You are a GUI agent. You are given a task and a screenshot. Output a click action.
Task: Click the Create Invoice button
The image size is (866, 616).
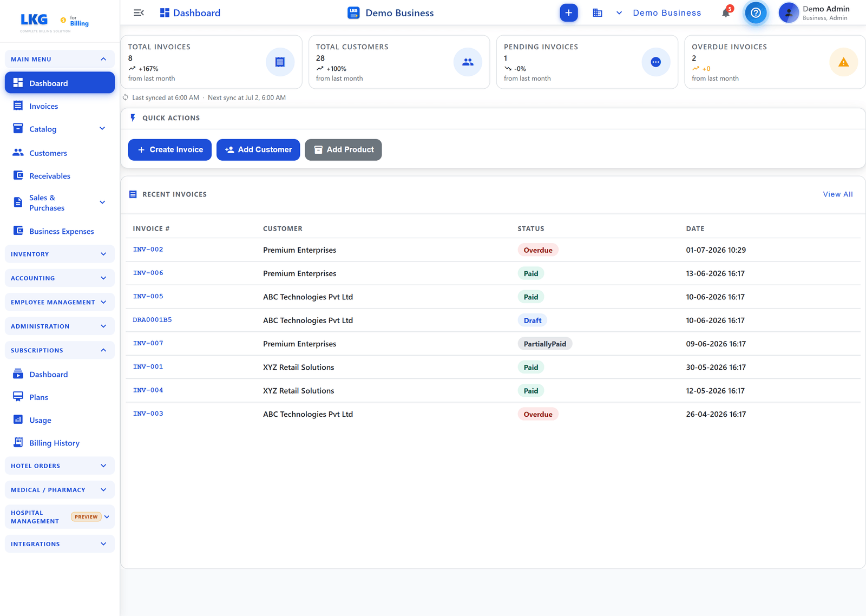pos(170,150)
